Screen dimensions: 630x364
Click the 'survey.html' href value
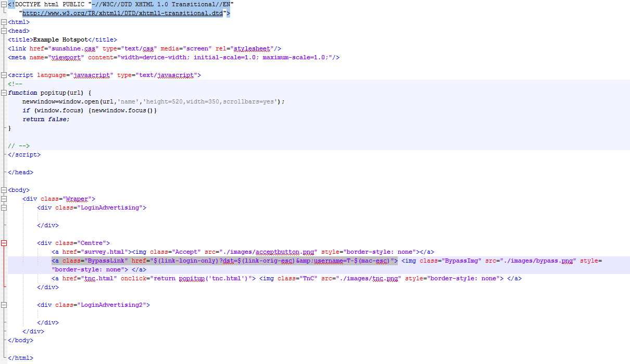pyautogui.click(x=103, y=252)
